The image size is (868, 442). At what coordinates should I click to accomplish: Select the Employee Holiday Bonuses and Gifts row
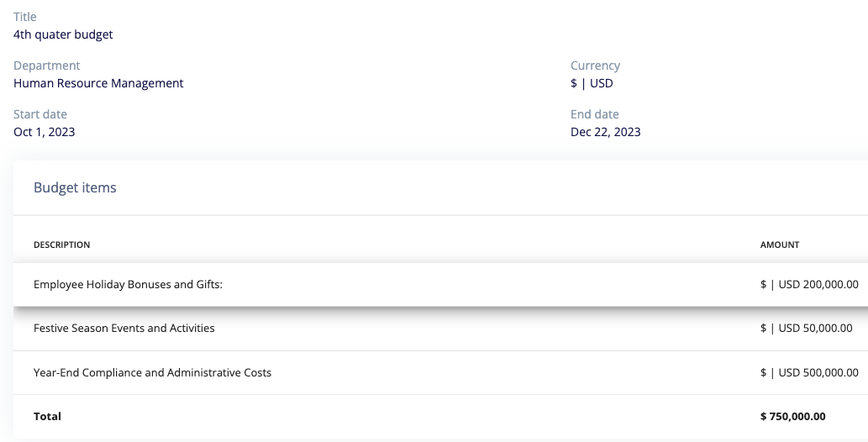(440, 285)
